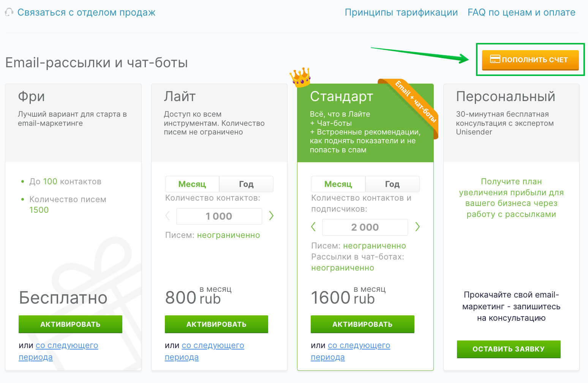Click the headset icon beside sales contact link

tap(9, 13)
